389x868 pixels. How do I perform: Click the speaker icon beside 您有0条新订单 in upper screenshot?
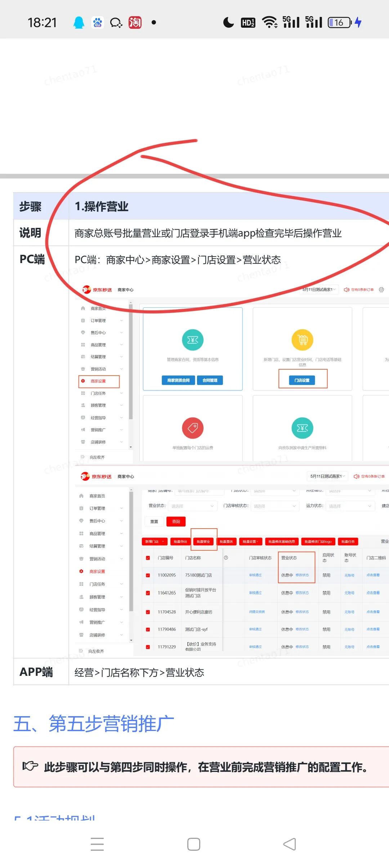pos(346,290)
